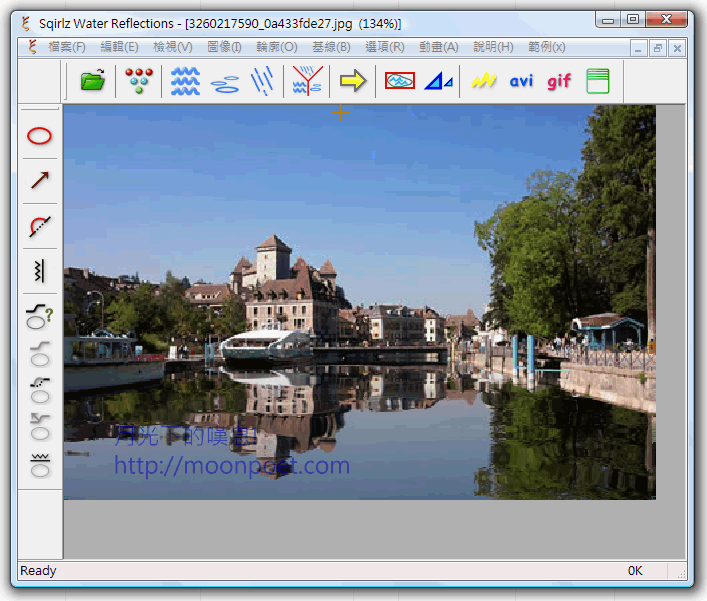Open the 動畫(A) animation menu
Screen dimensions: 707x601
(x=438, y=47)
